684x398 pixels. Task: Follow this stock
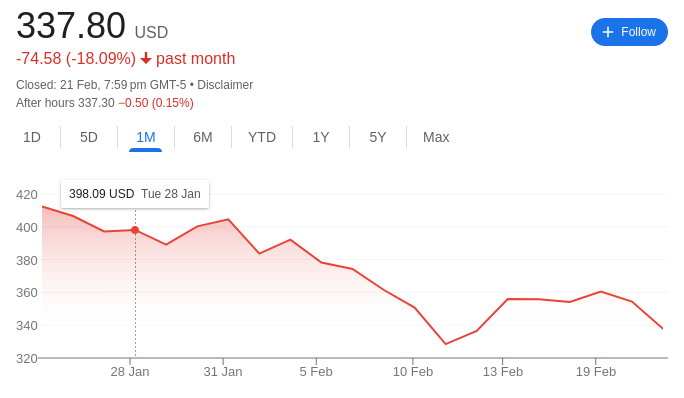tap(629, 32)
